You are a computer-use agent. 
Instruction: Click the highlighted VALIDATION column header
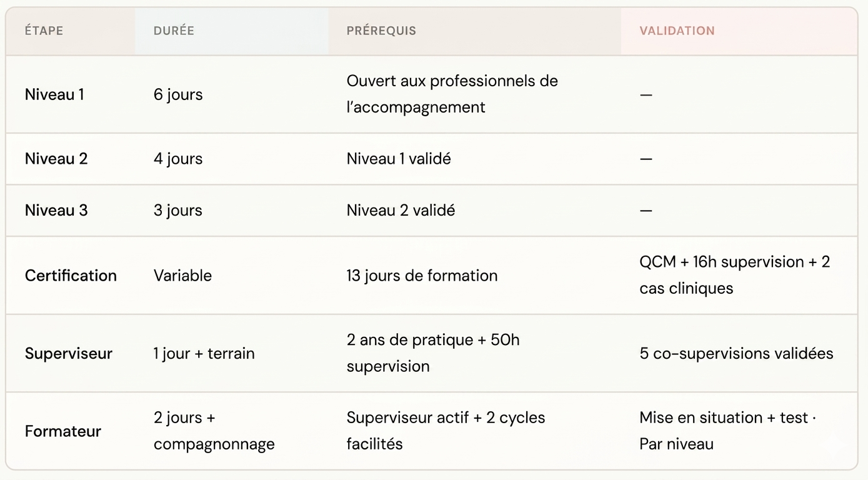(677, 31)
